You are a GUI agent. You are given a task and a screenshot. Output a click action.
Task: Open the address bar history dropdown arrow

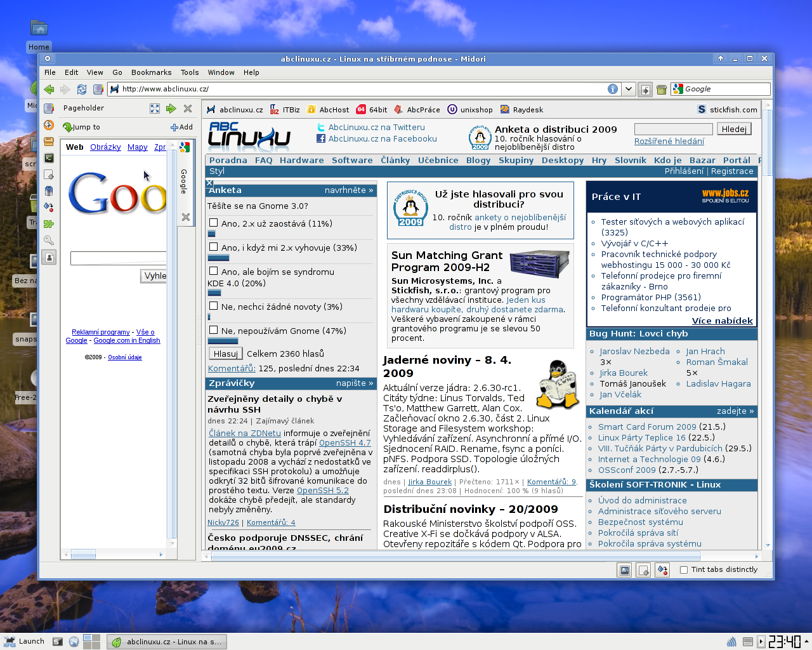[629, 89]
